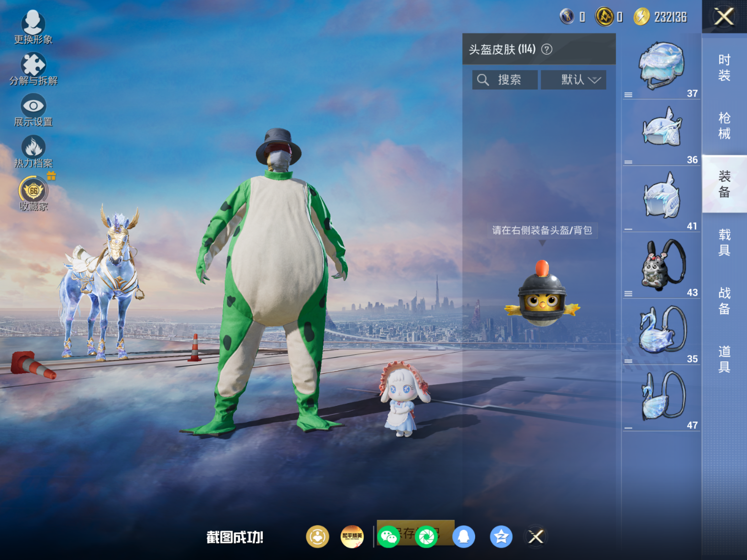The height and width of the screenshot is (560, 747).
Task: Select the swan backpack numbered 47
Action: click(x=662, y=398)
